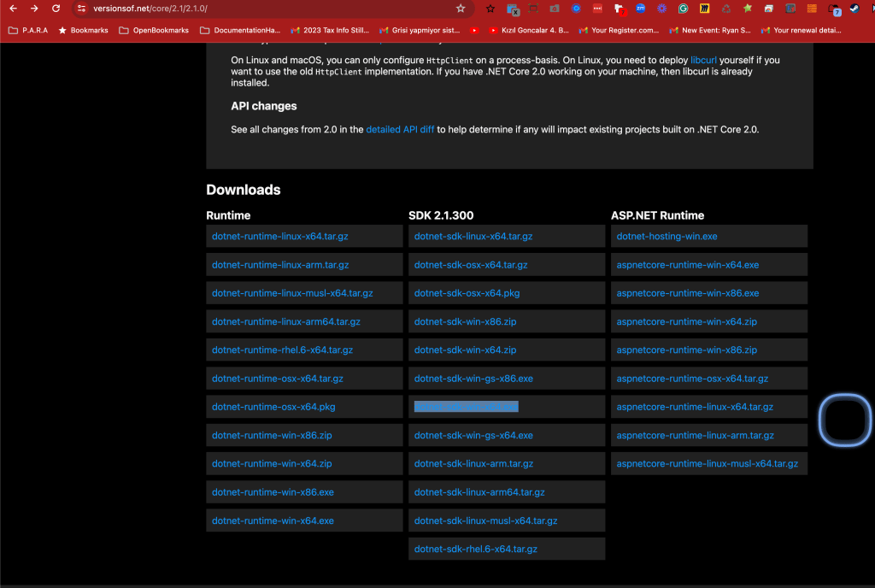Download aspnetcore-runtime-win-x86.zip
The image size is (875, 588).
pos(686,350)
